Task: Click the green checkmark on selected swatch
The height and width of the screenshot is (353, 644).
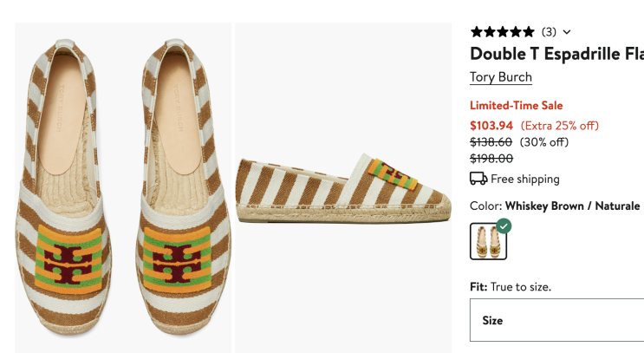Action: pos(504,226)
